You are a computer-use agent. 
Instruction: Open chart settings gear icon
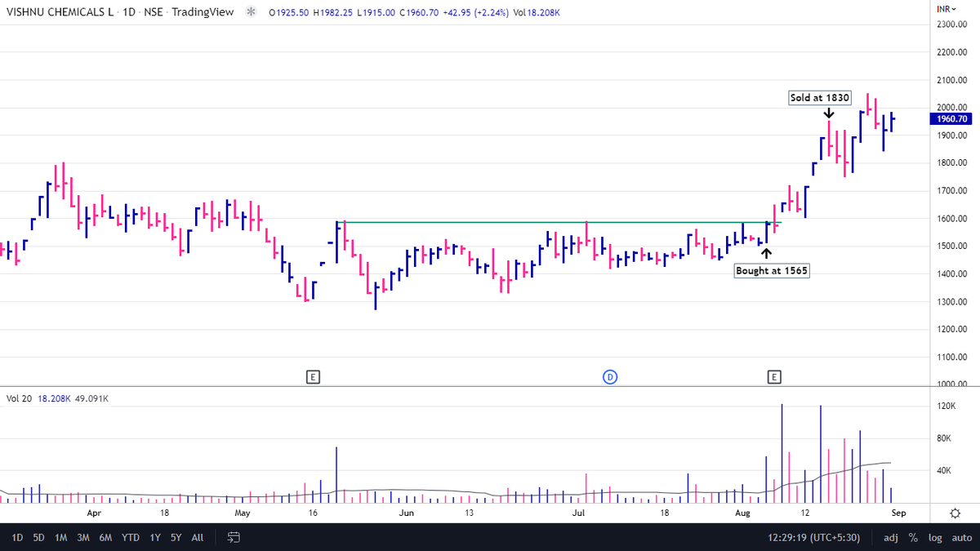pyautogui.click(x=955, y=513)
